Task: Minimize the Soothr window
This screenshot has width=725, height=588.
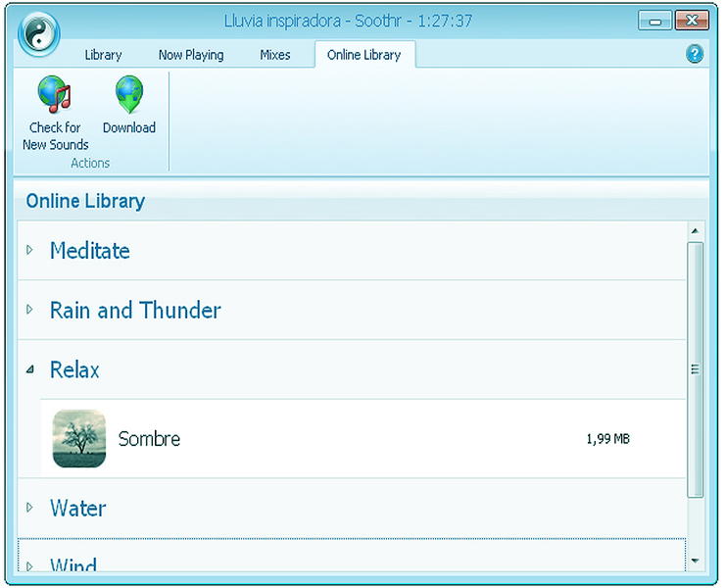Action: pos(654,21)
